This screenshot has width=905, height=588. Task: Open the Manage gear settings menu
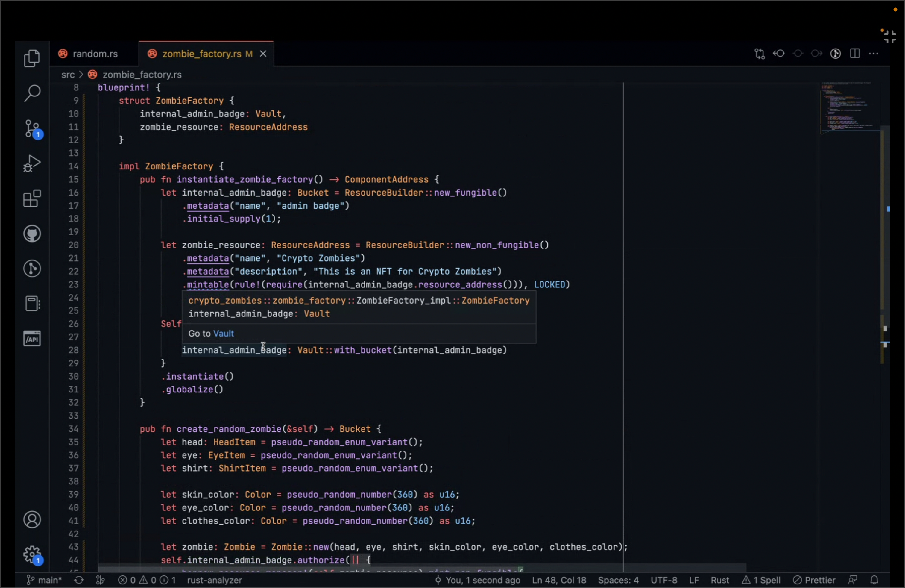(x=32, y=554)
